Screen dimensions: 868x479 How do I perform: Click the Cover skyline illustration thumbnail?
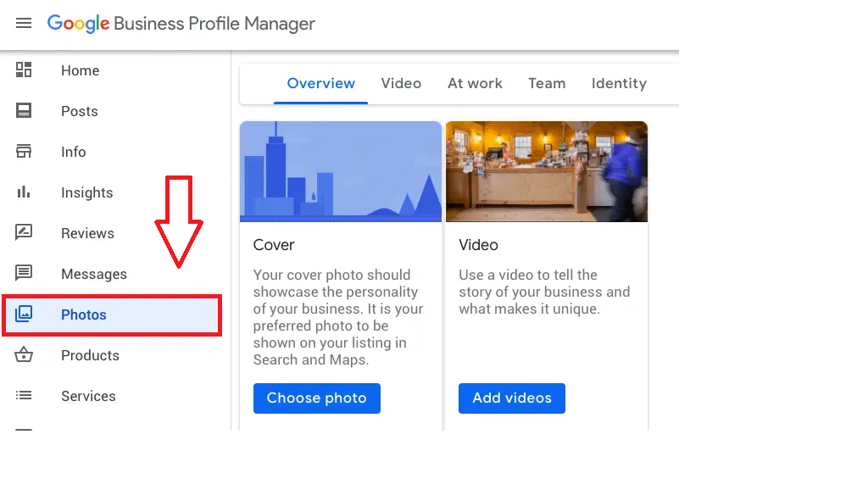click(x=341, y=171)
